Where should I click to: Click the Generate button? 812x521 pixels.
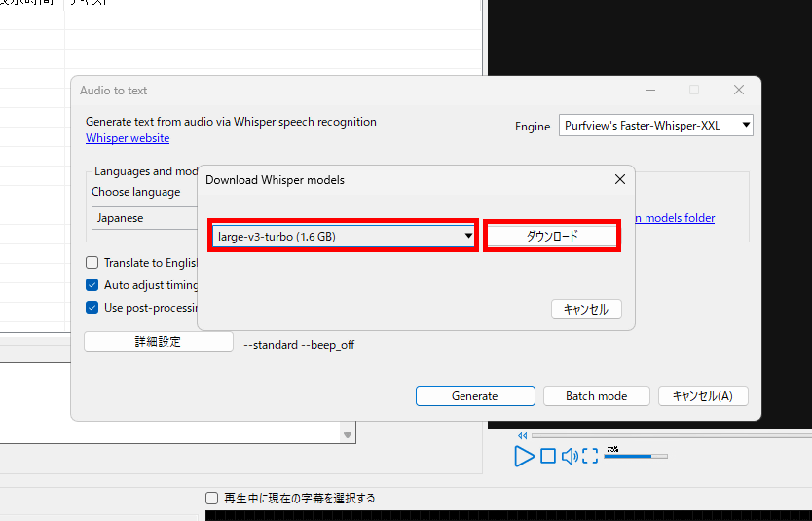(475, 396)
